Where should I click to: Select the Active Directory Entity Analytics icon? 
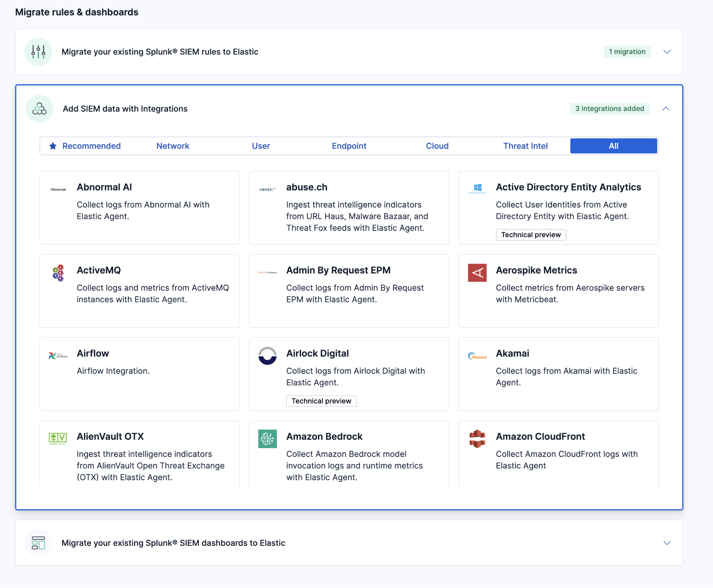click(x=477, y=189)
